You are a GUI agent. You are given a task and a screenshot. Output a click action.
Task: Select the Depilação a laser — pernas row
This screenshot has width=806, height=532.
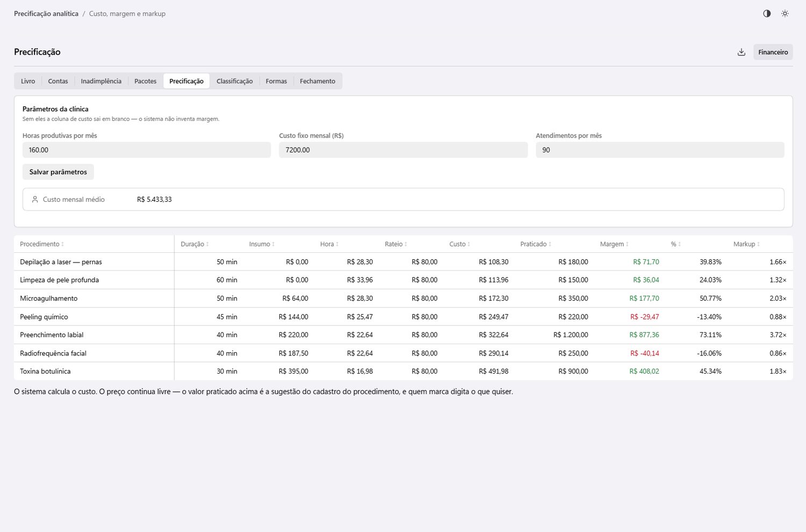403,262
